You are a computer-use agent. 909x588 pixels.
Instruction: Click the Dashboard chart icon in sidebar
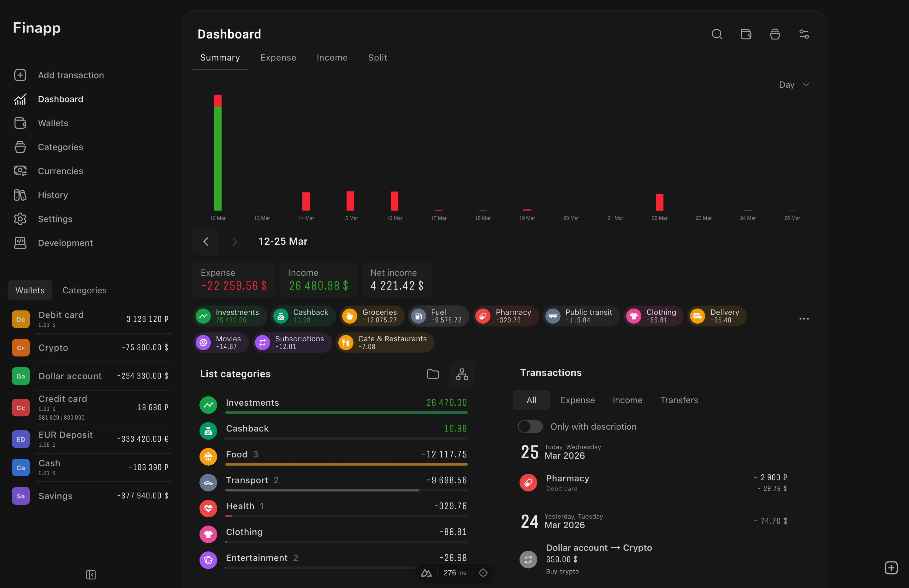[x=20, y=99]
